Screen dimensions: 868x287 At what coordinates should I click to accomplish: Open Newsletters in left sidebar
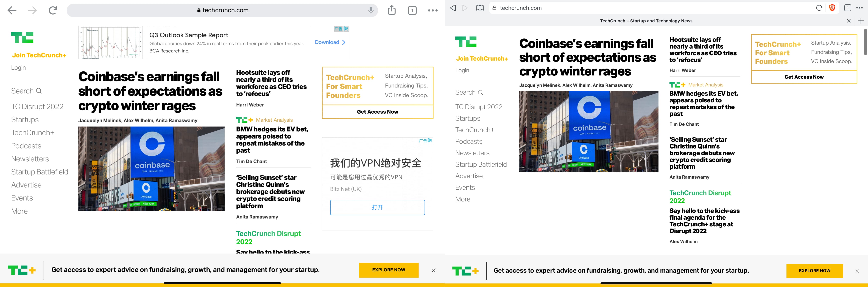30,159
